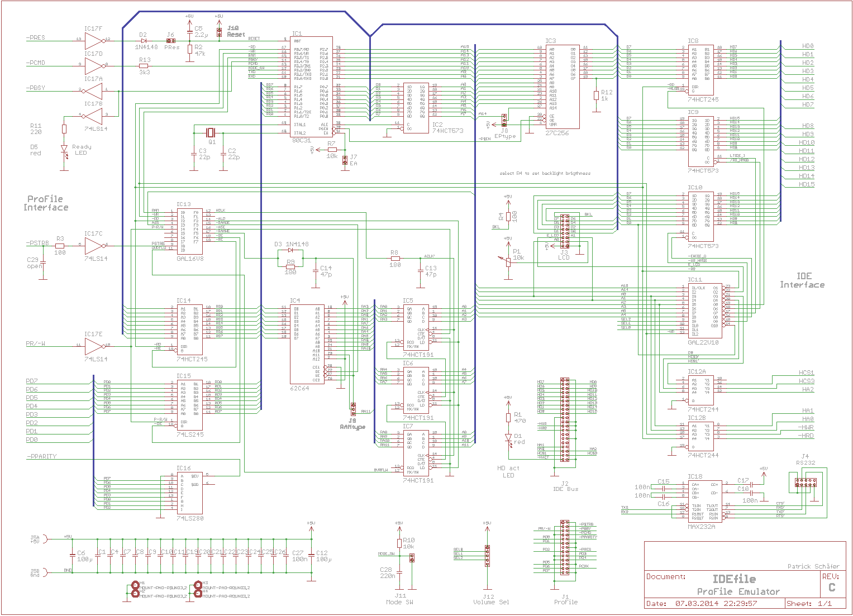The image size is (853, 616).
Task: Select the IC17E 74LS14 inverter symbol
Action: coord(94,346)
